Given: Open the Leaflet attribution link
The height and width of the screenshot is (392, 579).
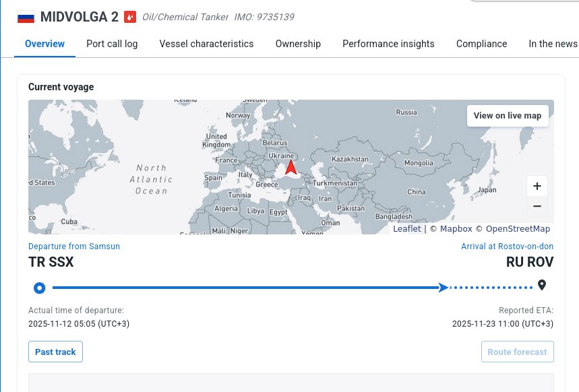Looking at the screenshot, I should tap(407, 229).
